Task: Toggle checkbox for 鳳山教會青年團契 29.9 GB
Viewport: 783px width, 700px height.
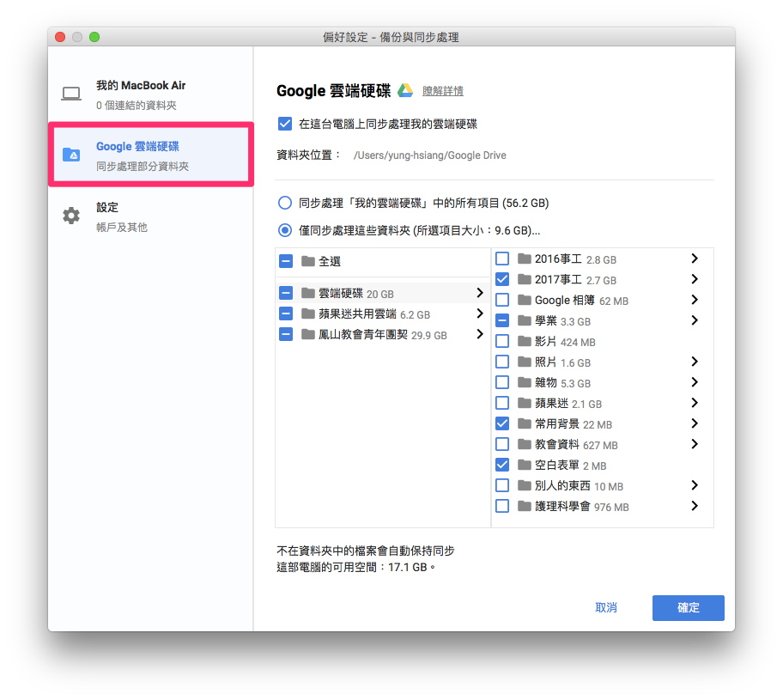Action: pos(286,334)
